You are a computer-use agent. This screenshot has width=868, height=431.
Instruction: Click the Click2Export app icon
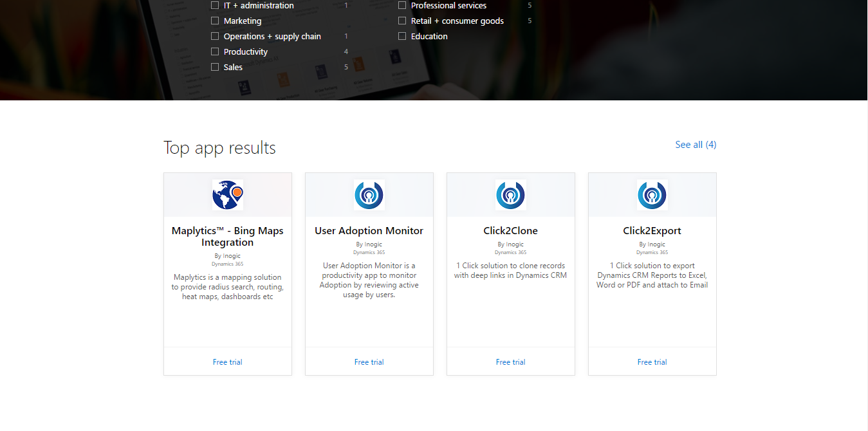[652, 195]
